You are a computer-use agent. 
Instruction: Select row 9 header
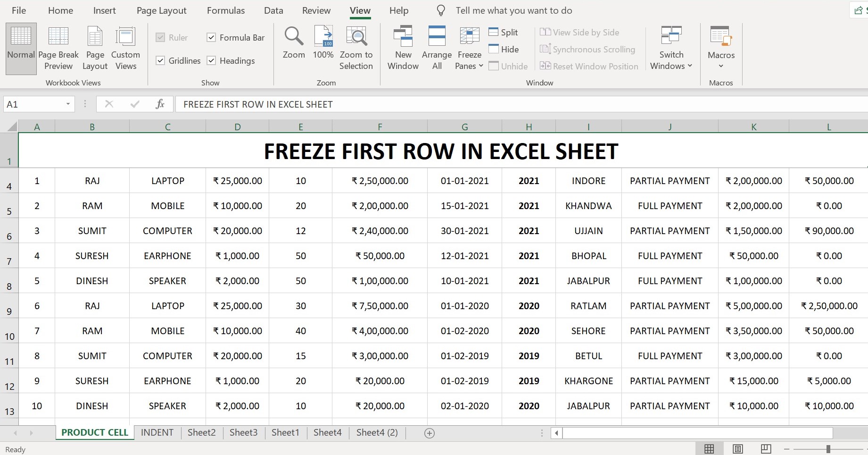(x=9, y=306)
